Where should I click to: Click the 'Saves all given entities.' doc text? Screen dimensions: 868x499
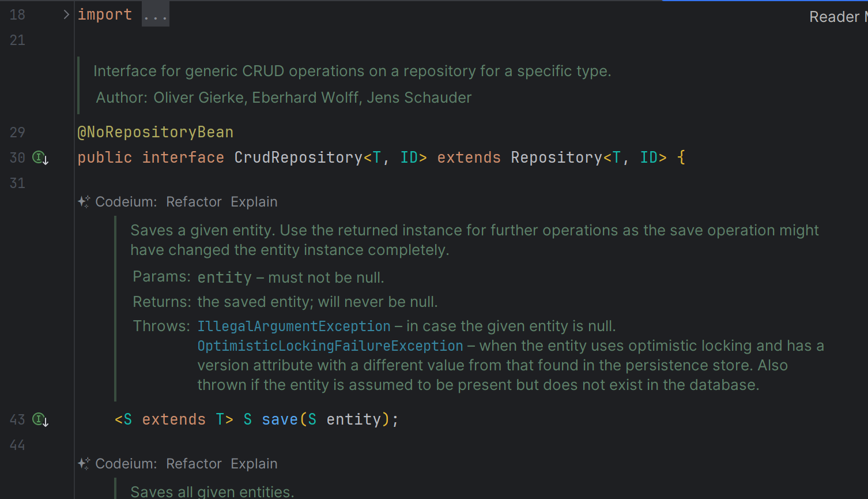[x=212, y=492]
